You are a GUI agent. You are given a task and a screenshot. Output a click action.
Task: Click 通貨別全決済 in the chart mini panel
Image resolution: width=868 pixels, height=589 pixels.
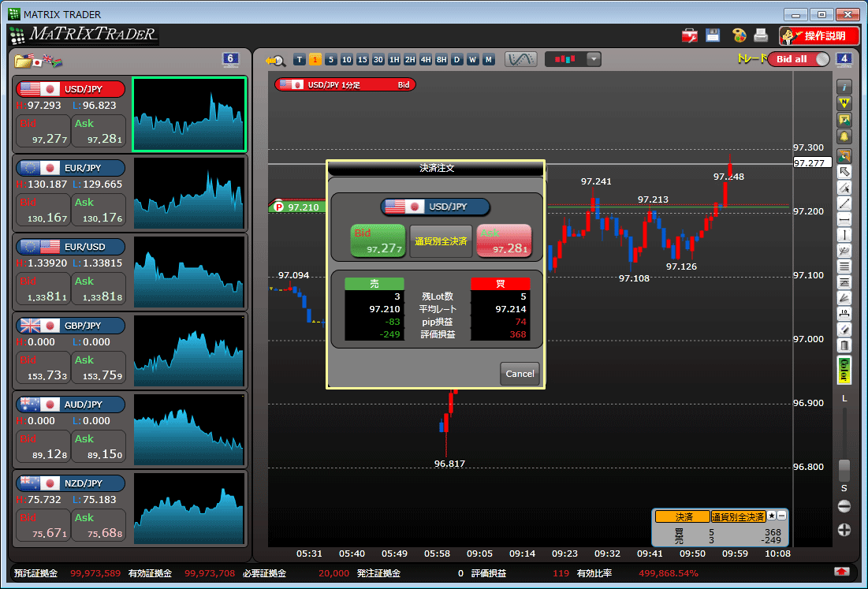[x=739, y=516]
